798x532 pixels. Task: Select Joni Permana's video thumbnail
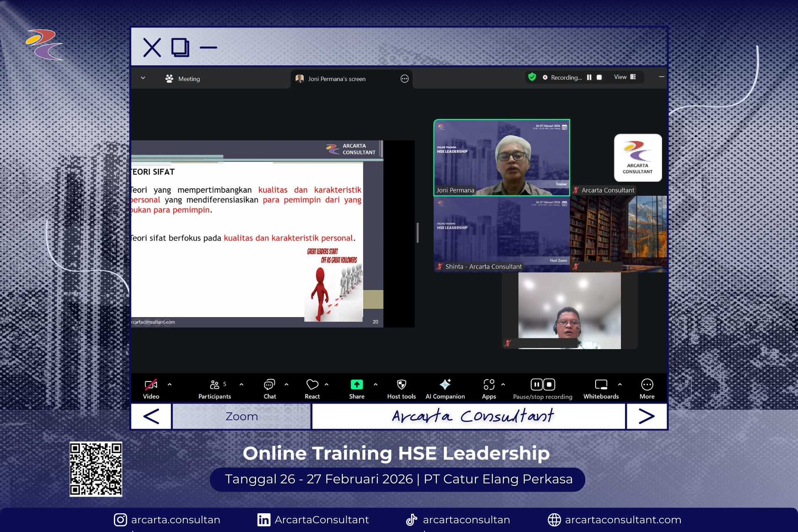(502, 158)
